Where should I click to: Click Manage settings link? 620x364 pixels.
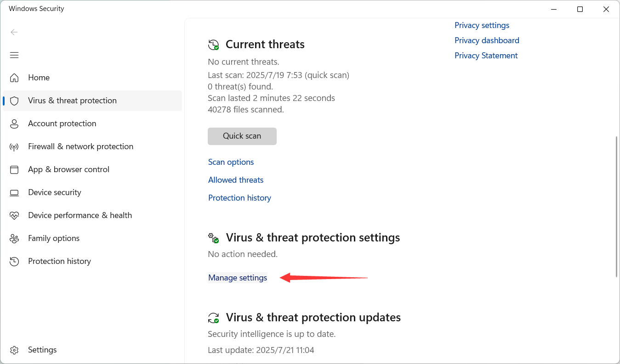coord(238,278)
